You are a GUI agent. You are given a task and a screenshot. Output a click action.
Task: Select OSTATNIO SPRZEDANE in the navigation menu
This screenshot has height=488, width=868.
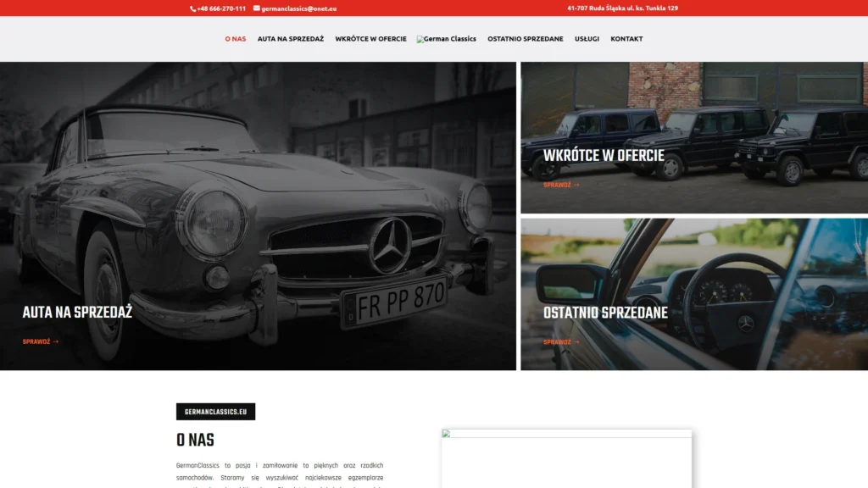point(526,39)
